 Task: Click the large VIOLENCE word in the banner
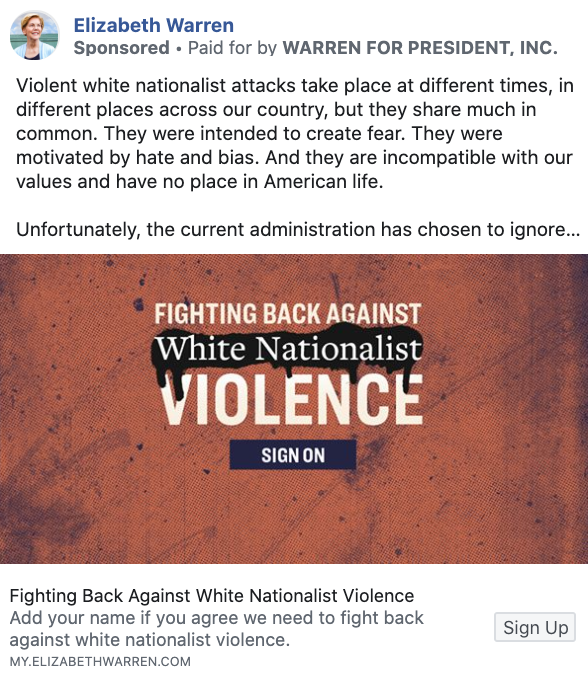pos(291,399)
